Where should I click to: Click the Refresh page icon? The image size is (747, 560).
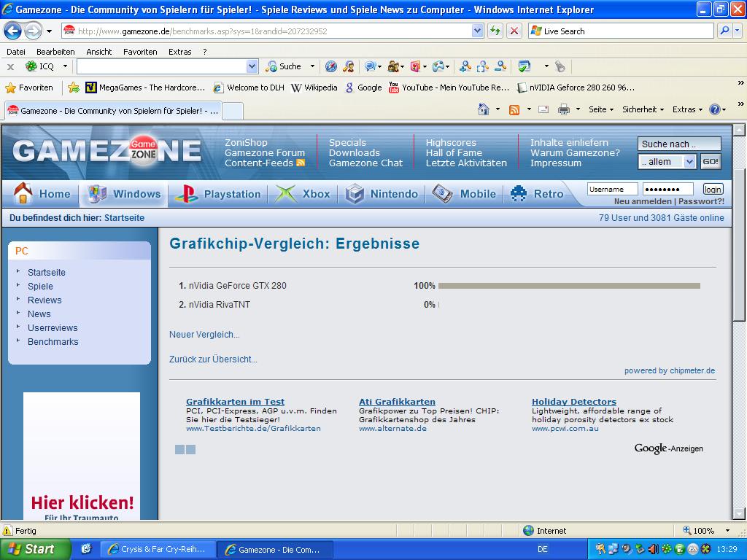(x=495, y=31)
